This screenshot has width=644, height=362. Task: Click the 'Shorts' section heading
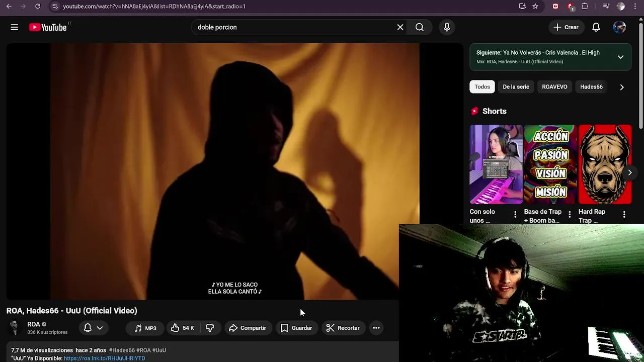[x=495, y=111]
